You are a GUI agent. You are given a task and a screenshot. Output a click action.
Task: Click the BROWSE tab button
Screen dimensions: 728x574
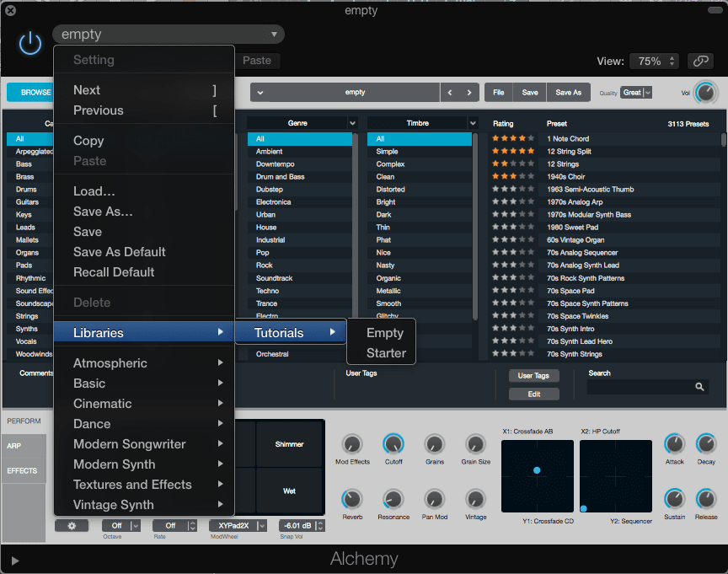[30, 93]
